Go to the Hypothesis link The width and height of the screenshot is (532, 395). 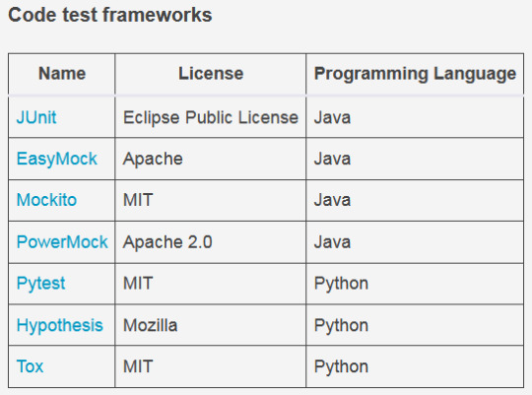(x=60, y=325)
